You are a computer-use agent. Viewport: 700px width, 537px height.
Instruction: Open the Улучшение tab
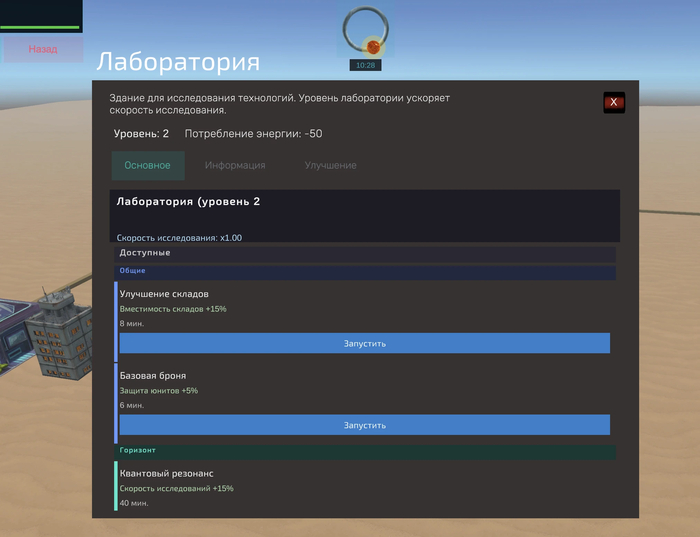tap(330, 165)
